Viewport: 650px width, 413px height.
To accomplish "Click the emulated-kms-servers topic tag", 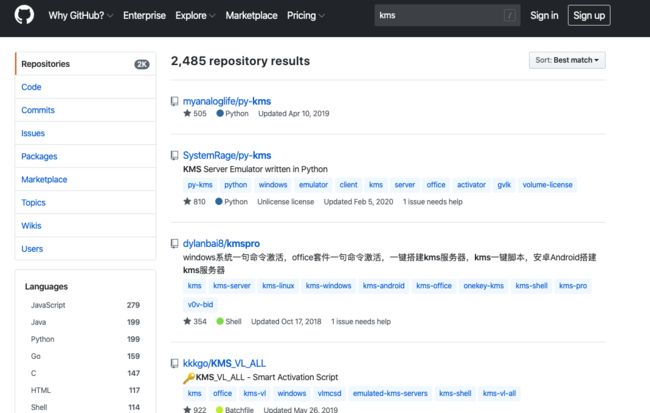I will 390,394.
